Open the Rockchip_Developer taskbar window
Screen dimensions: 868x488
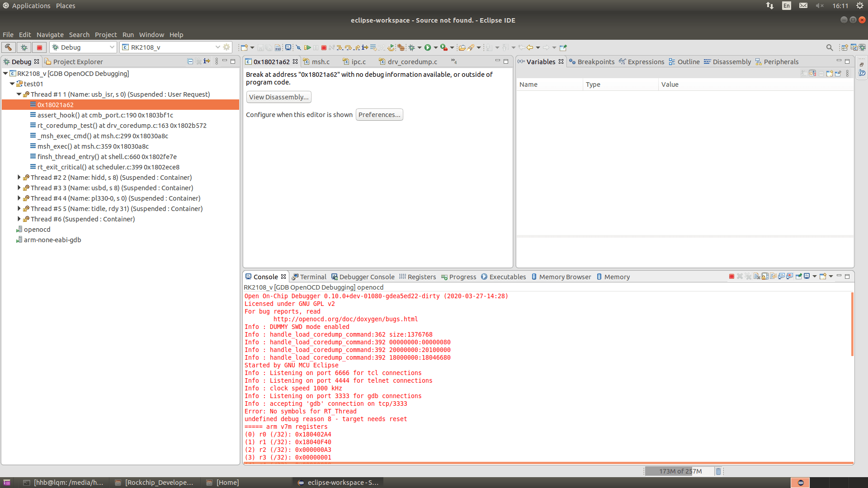[154, 482]
